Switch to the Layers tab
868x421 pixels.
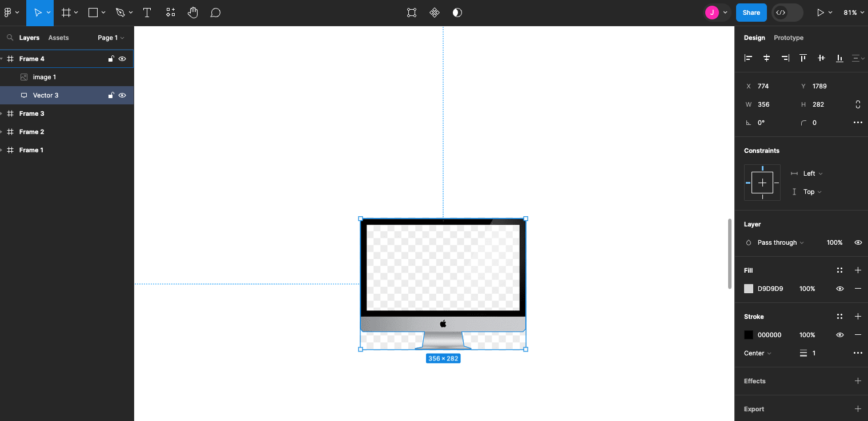(29, 38)
